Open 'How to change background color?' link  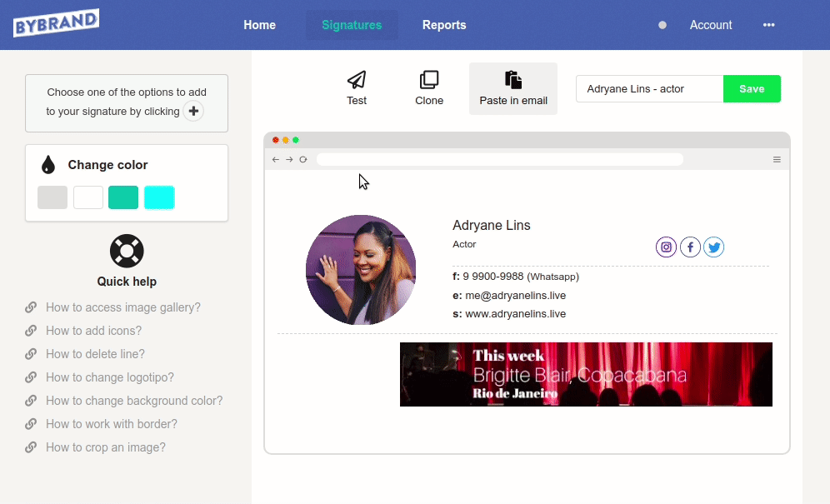click(x=134, y=401)
